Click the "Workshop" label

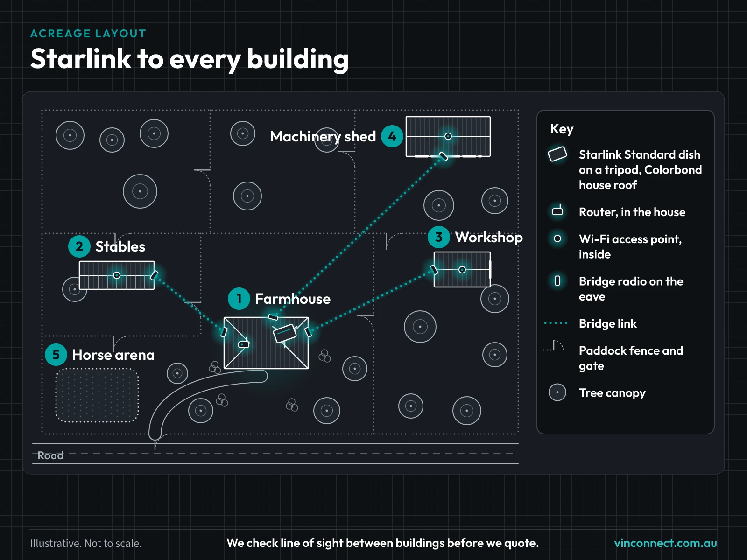(x=489, y=238)
